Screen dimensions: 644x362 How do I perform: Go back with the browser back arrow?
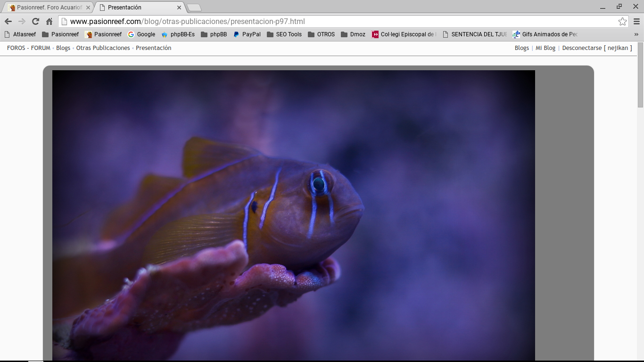pyautogui.click(x=8, y=21)
